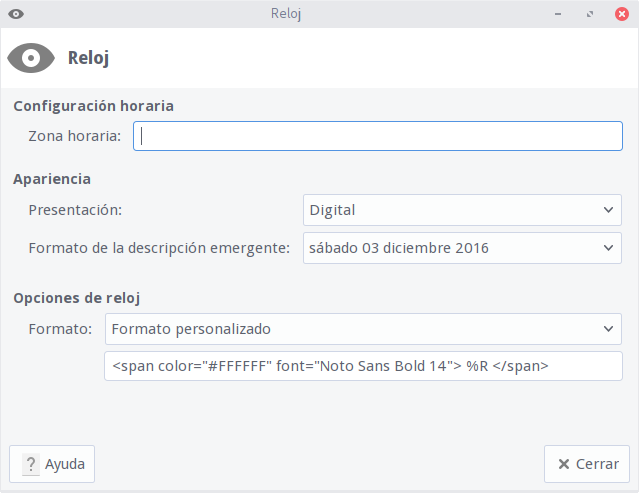Focus the Zona horaria text field
Screen dimensions: 639x493
click(x=378, y=136)
